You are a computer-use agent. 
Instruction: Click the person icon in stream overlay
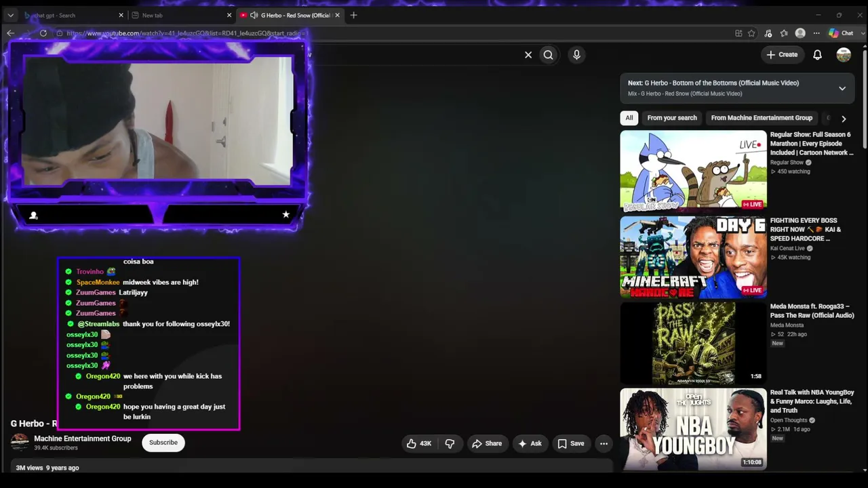33,215
